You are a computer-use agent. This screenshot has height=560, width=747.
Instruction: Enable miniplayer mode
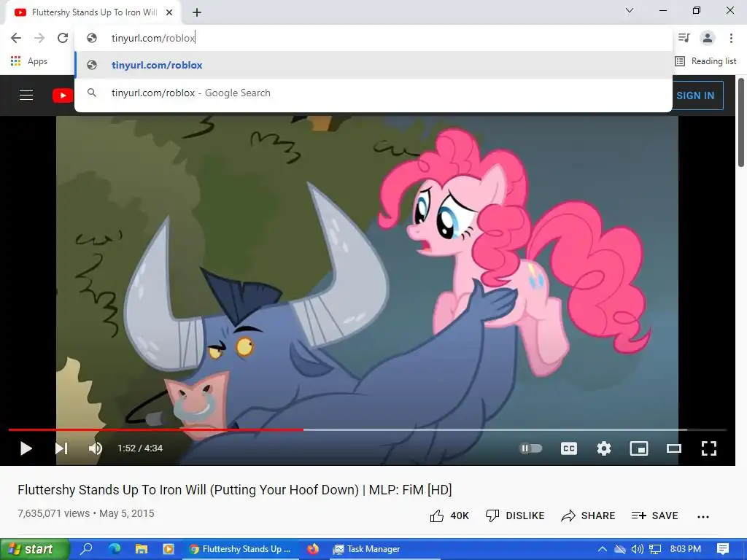[639, 448]
